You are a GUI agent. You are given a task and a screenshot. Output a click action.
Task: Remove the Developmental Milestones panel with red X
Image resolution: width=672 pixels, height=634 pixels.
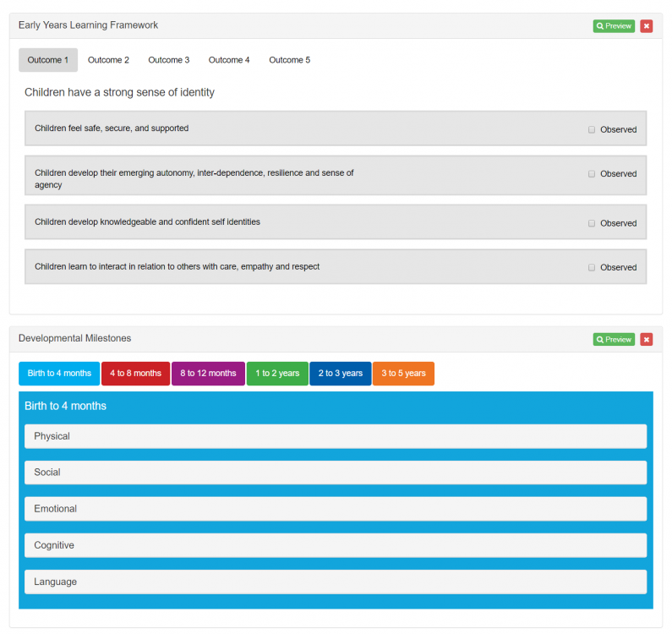pos(646,339)
